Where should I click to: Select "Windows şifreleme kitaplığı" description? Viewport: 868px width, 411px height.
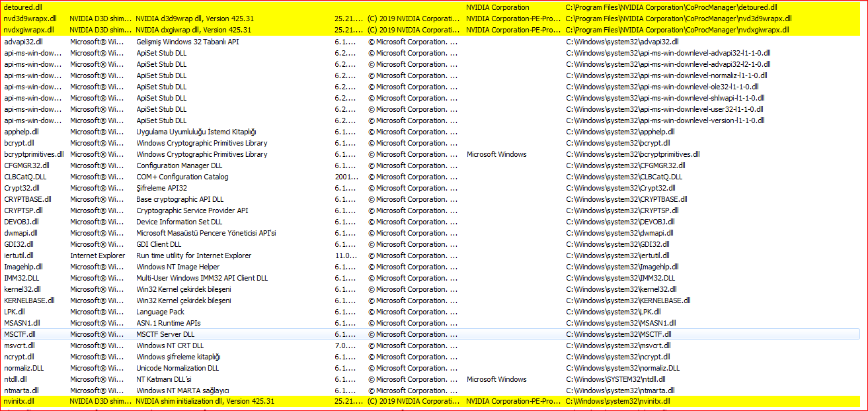coord(178,357)
